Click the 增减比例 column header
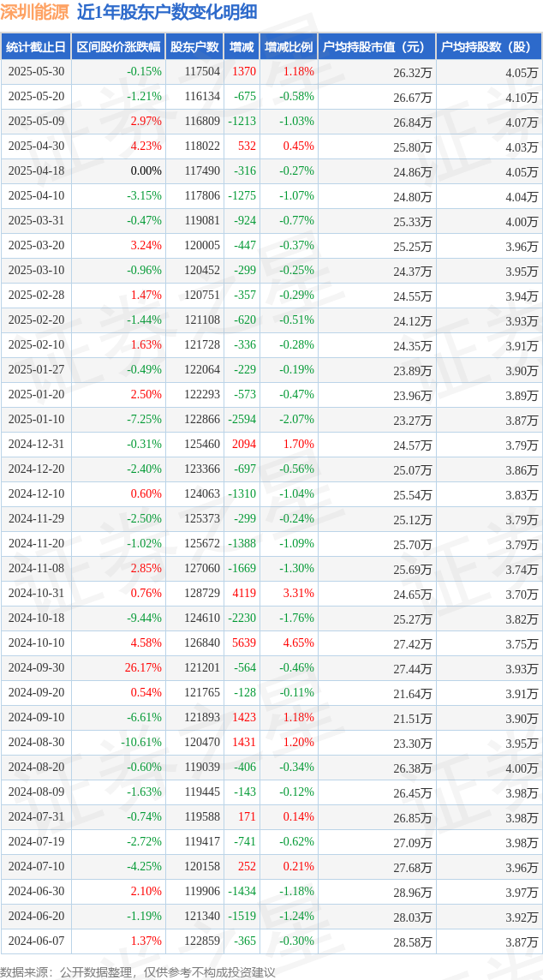 [x=289, y=47]
